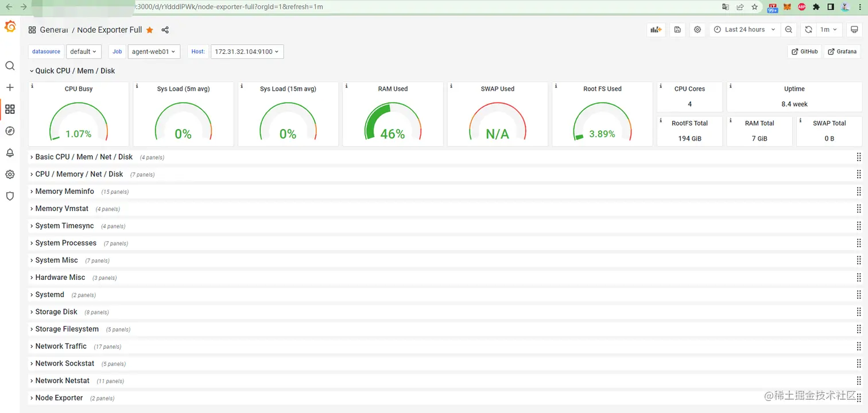
Task: Click the cycle view mode TV icon
Action: click(x=854, y=29)
